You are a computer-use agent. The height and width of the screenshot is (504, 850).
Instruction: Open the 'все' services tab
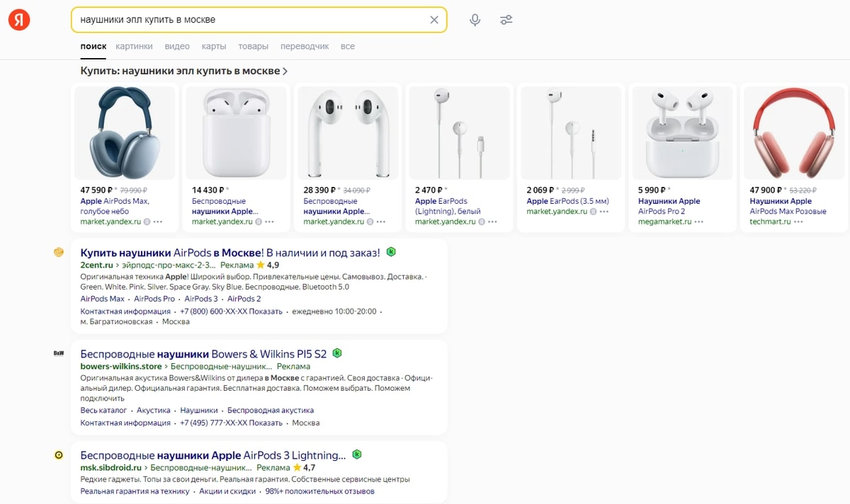(x=347, y=46)
